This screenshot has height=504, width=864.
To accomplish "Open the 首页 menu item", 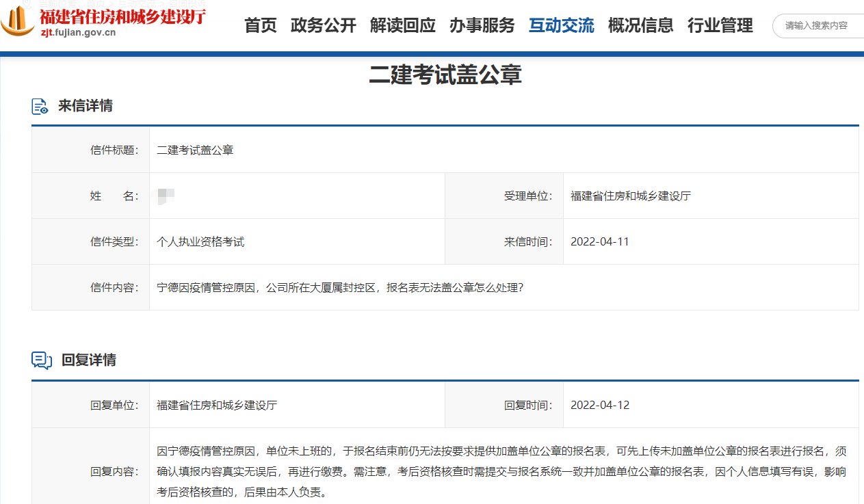I will 260,26.
